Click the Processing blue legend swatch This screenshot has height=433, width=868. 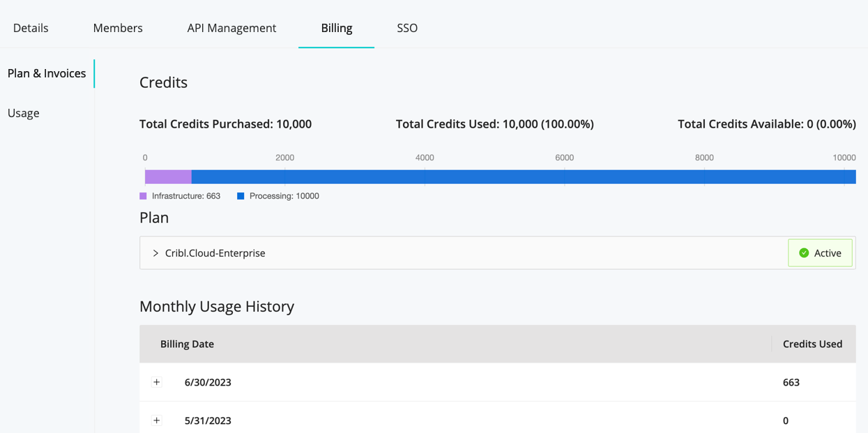point(241,197)
